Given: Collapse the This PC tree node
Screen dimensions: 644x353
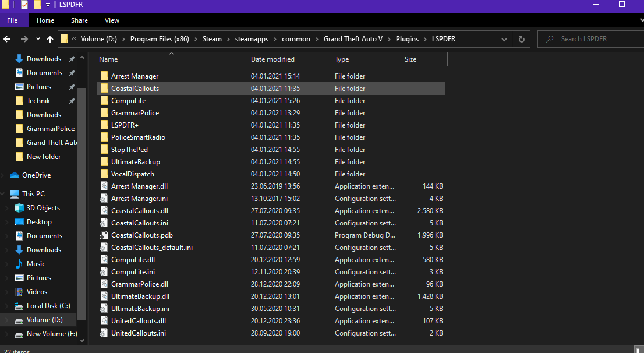Looking at the screenshot, I should click(4, 194).
